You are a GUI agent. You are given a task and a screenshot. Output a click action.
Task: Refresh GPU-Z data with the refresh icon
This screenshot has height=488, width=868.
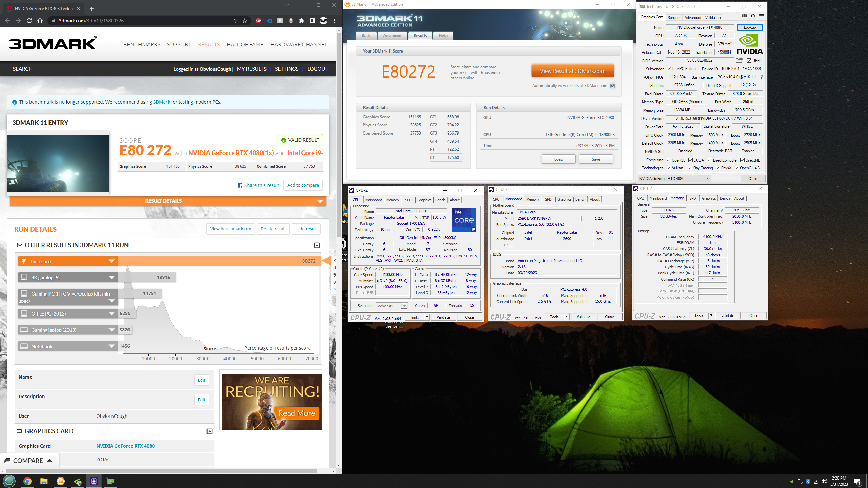pos(753,16)
